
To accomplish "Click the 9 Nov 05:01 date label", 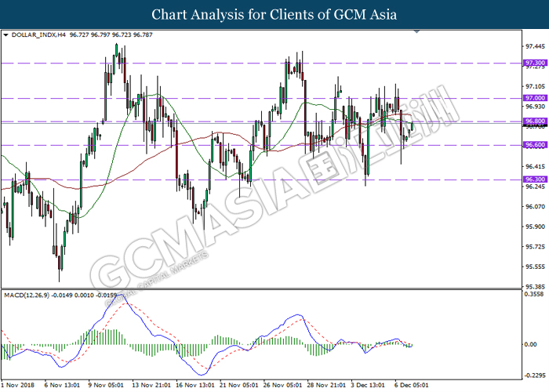I will coord(106,386).
